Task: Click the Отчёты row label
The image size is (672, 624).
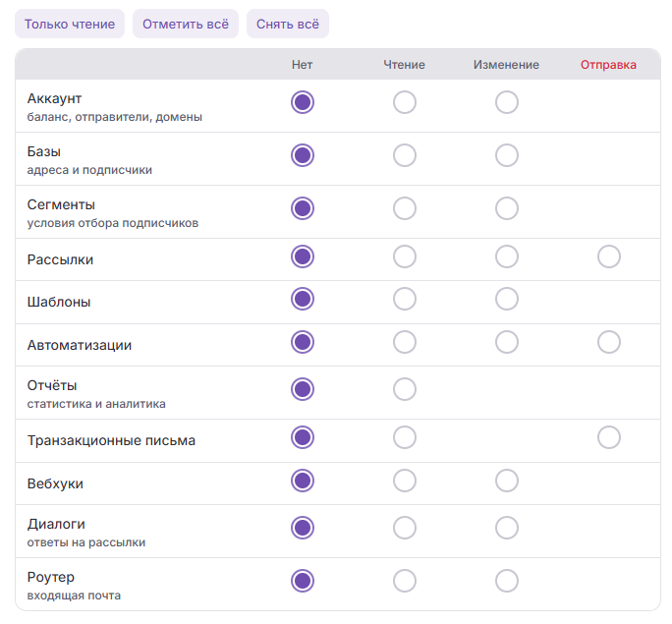Action: click(52, 386)
